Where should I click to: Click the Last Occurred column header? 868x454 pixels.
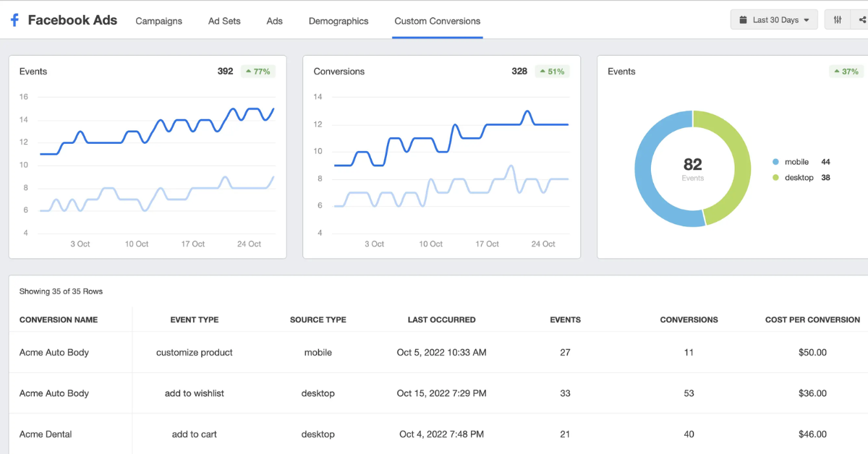point(441,320)
